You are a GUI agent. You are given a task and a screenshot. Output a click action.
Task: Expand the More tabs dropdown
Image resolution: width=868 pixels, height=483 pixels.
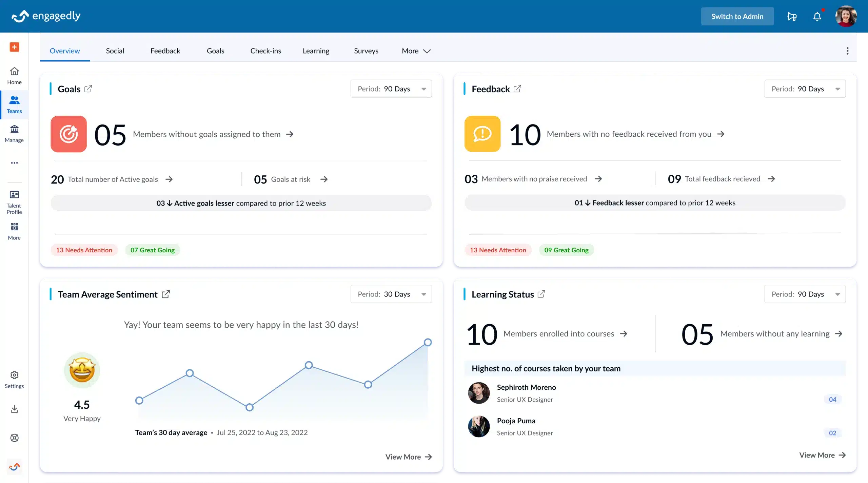point(416,51)
